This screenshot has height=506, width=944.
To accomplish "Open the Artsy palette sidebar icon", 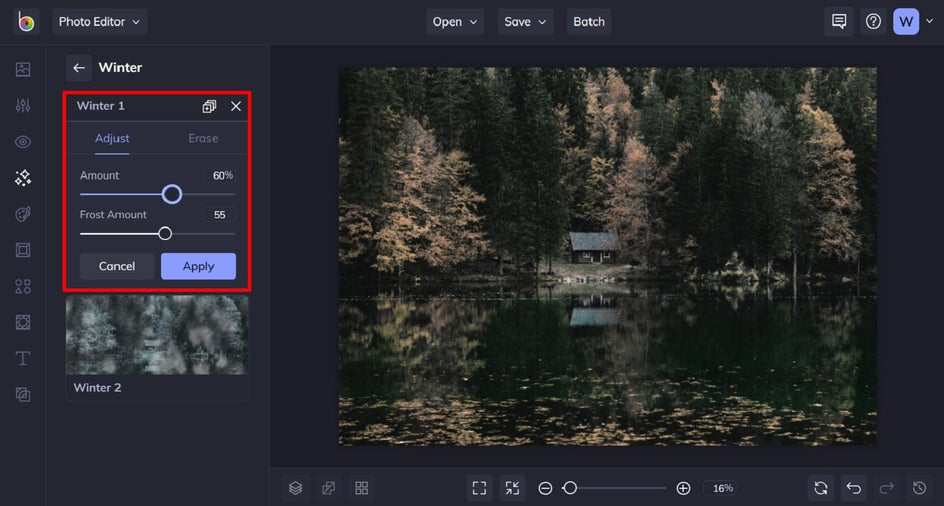I will click(x=23, y=214).
